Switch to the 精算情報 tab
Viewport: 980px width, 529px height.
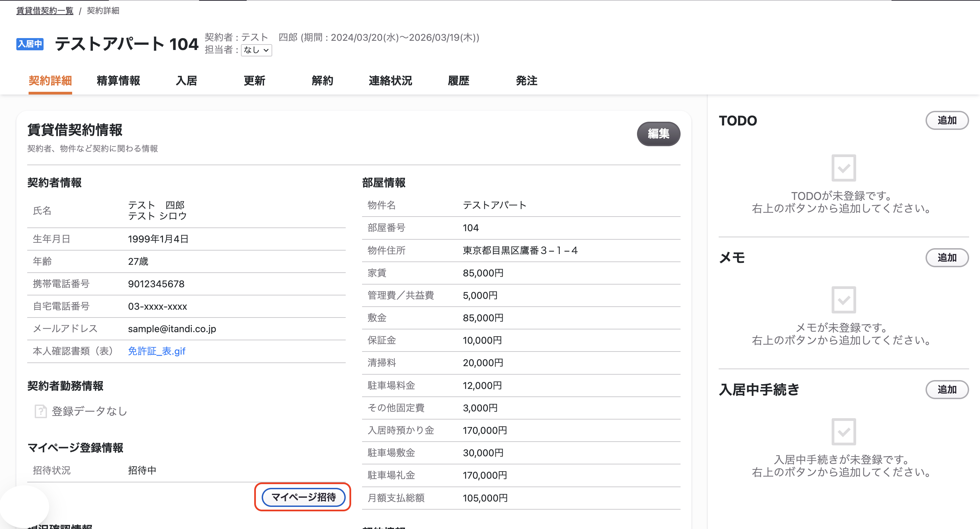click(x=118, y=81)
